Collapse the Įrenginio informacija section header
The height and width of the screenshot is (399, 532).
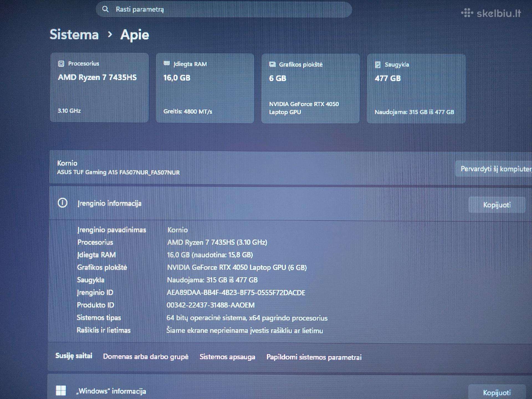point(290,204)
